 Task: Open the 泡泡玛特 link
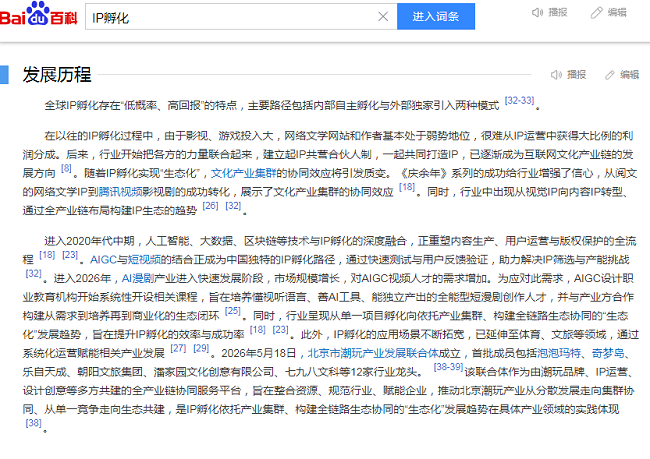click(x=559, y=353)
